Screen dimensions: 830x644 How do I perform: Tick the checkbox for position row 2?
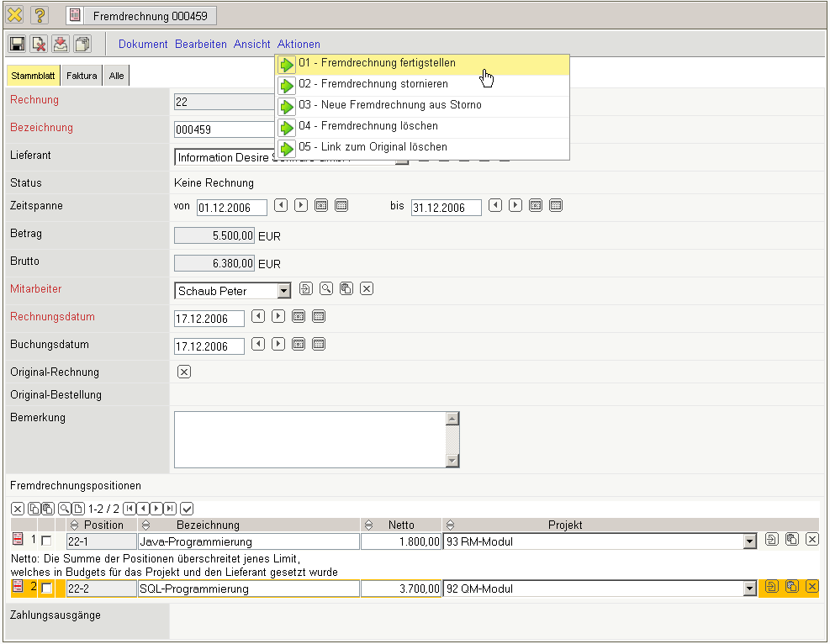pyautogui.click(x=47, y=589)
